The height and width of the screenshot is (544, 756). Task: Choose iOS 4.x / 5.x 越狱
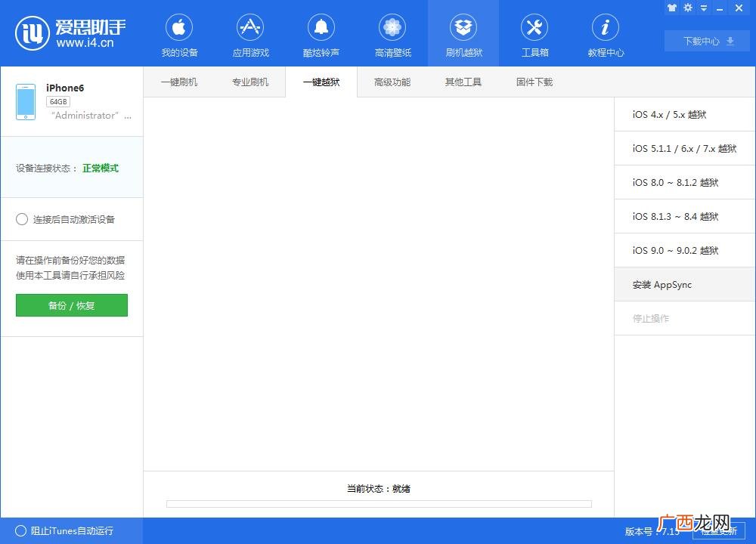tap(685, 114)
